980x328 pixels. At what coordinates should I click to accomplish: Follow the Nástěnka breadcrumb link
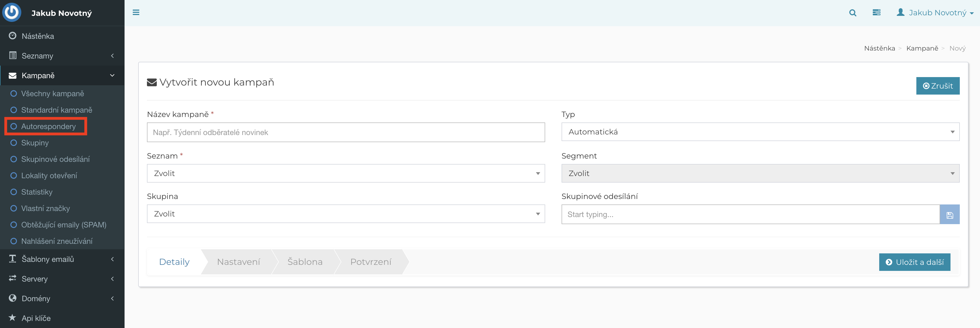879,48
